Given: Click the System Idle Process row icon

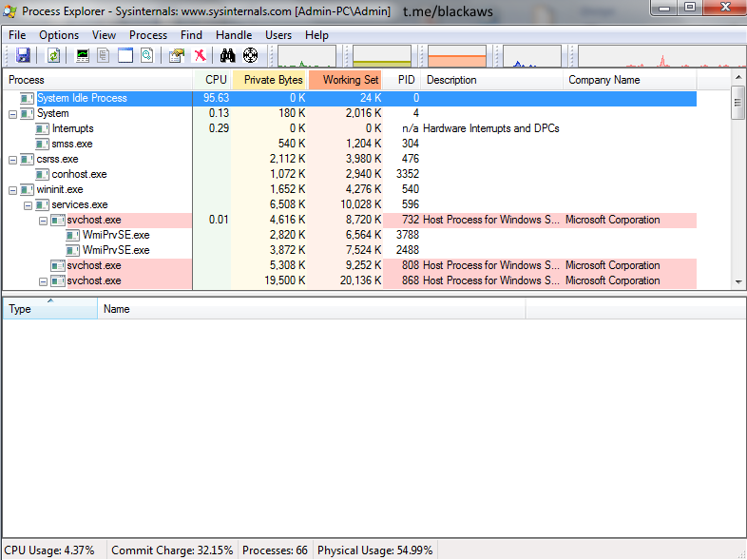Looking at the screenshot, I should pos(27,98).
